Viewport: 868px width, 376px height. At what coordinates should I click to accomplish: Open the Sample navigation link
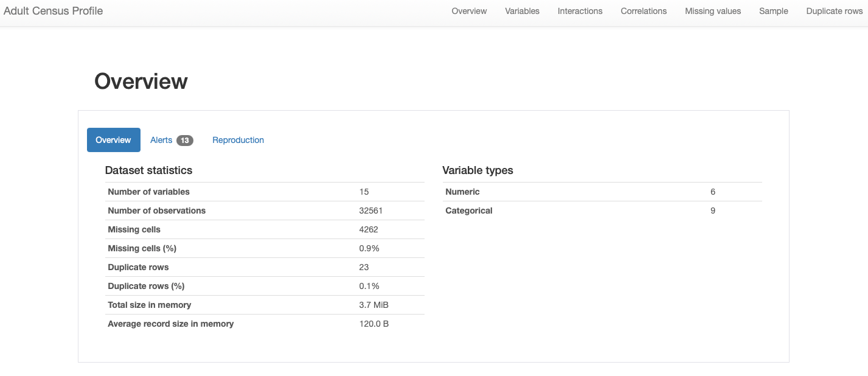pyautogui.click(x=773, y=11)
